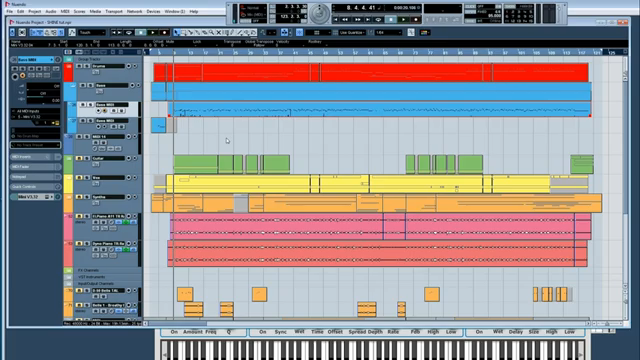This screenshot has height=360, width=640.
Task: Open the MIDI menu
Action: coord(65,12)
